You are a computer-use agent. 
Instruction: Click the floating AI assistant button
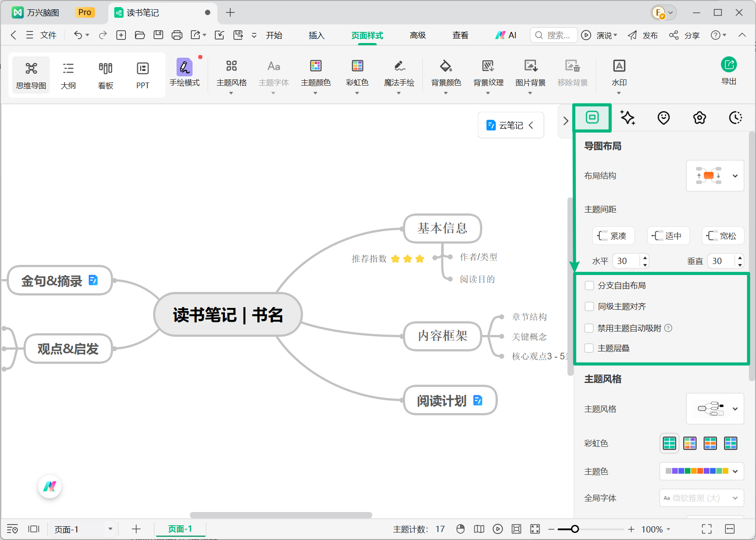[50, 487]
